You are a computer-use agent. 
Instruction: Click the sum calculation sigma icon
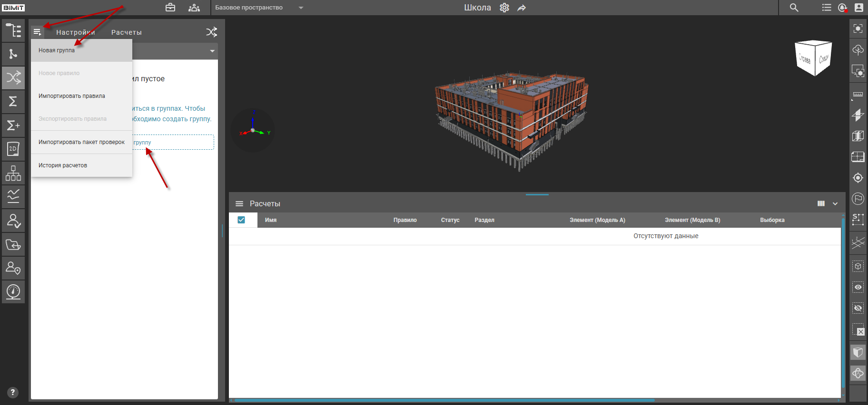[x=13, y=101]
